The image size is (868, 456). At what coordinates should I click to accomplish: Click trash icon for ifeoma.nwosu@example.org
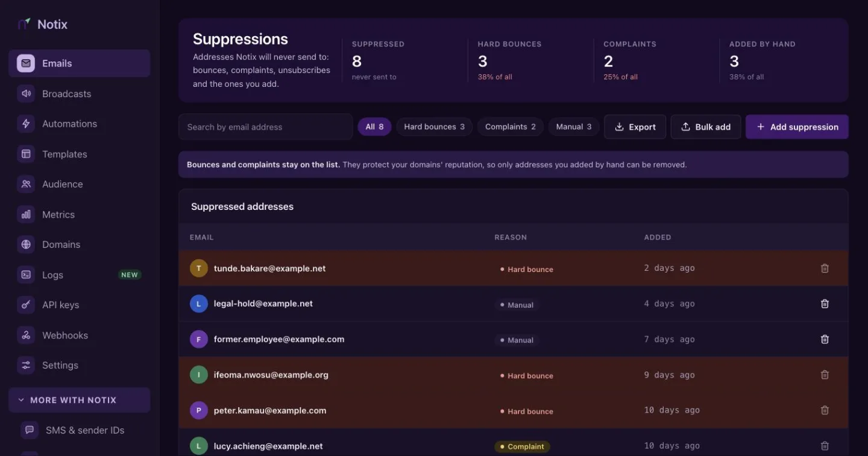click(825, 375)
